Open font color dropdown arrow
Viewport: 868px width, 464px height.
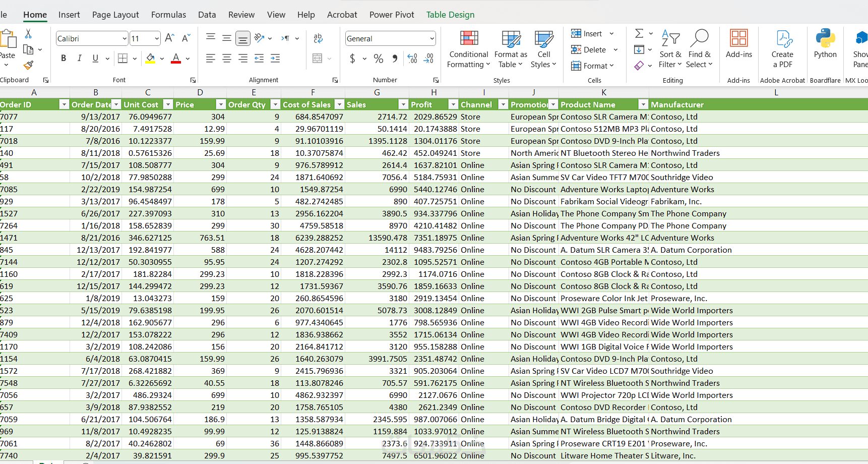point(188,59)
